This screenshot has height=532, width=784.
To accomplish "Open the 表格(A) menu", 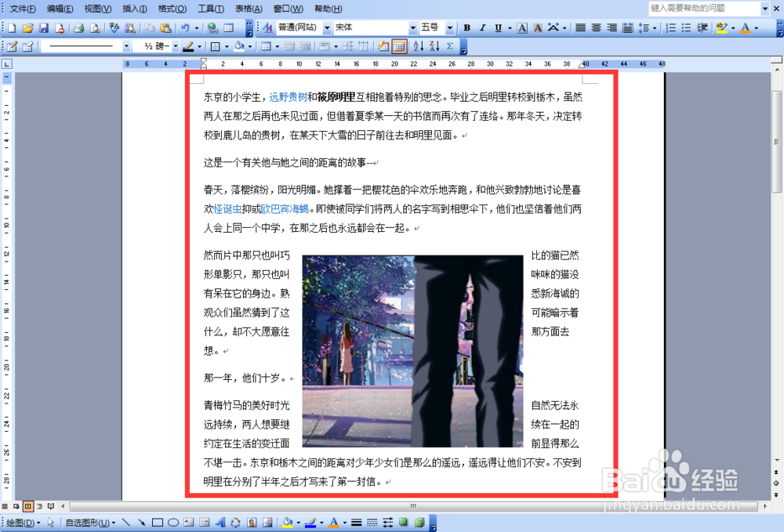I will (x=249, y=9).
